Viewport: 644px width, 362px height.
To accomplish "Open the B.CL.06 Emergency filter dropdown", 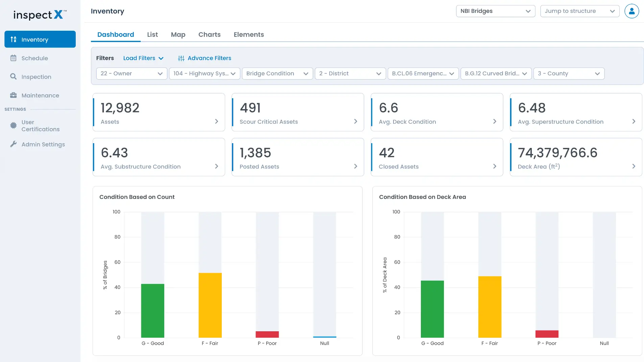I will (x=423, y=74).
